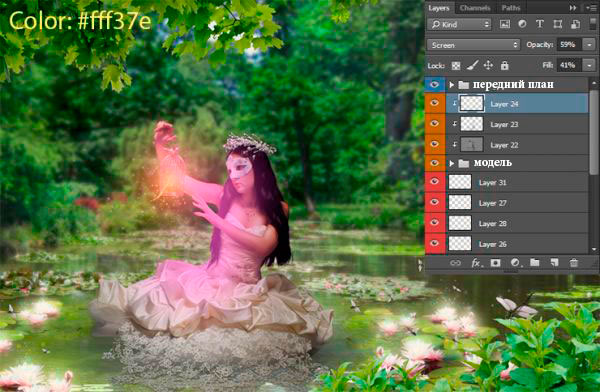
Task: Select the Layer 28 thumbnail
Action: 460,223
